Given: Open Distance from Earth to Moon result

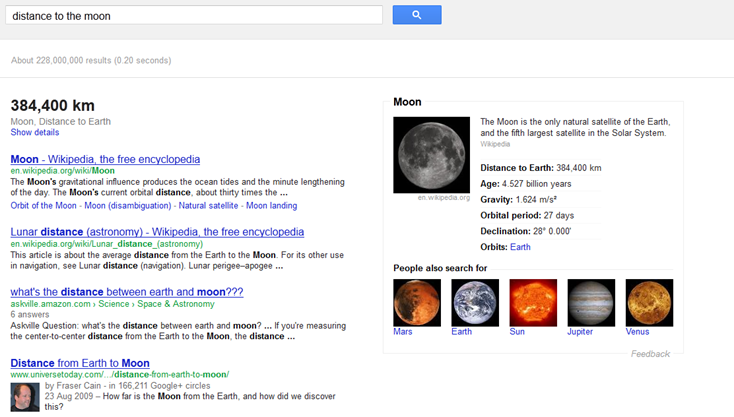Looking at the screenshot, I should click(80, 363).
